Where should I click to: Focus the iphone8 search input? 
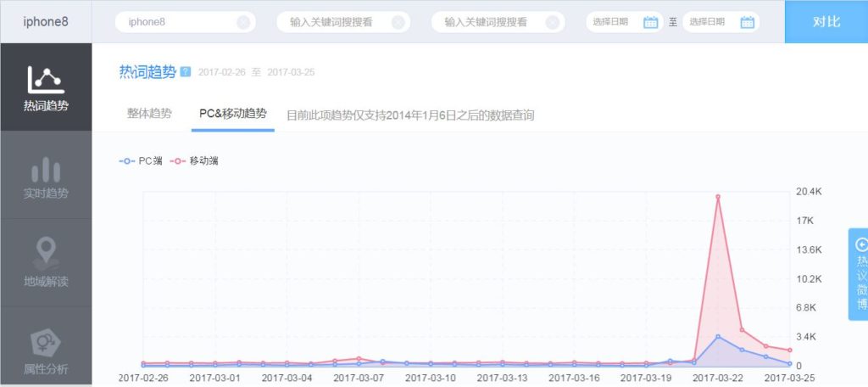(x=186, y=22)
